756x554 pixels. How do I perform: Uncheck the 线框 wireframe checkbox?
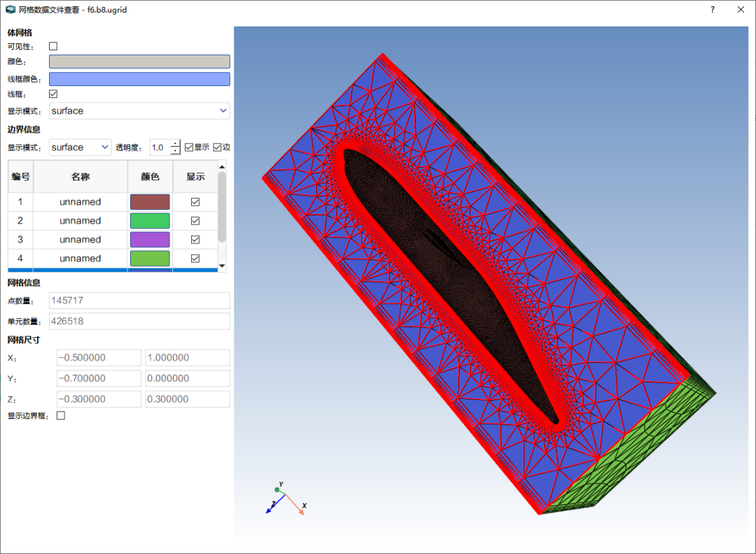(x=53, y=94)
